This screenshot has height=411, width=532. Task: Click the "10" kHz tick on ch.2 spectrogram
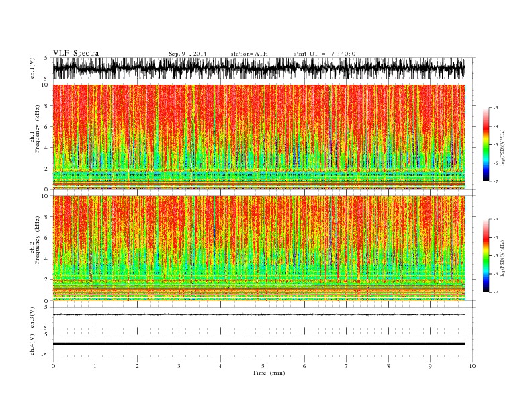tap(45, 196)
